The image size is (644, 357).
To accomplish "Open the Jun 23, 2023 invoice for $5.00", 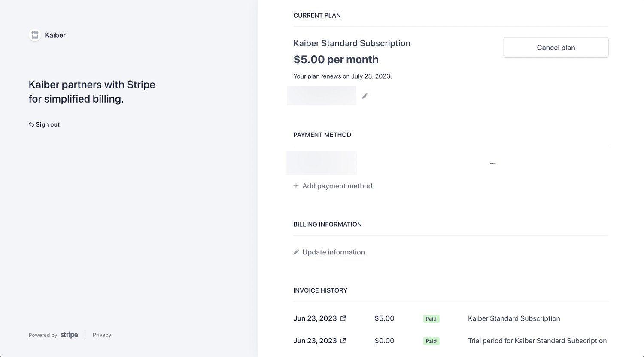I will [x=320, y=318].
